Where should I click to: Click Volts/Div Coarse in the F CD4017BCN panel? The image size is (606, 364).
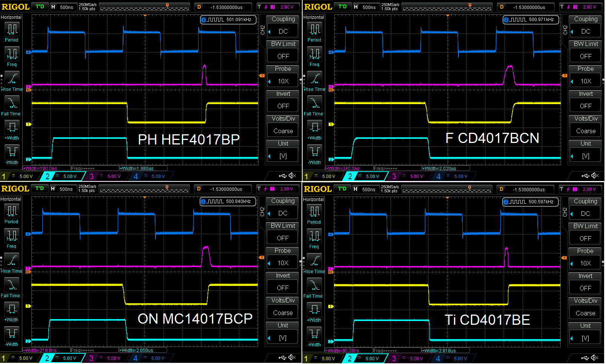click(586, 126)
